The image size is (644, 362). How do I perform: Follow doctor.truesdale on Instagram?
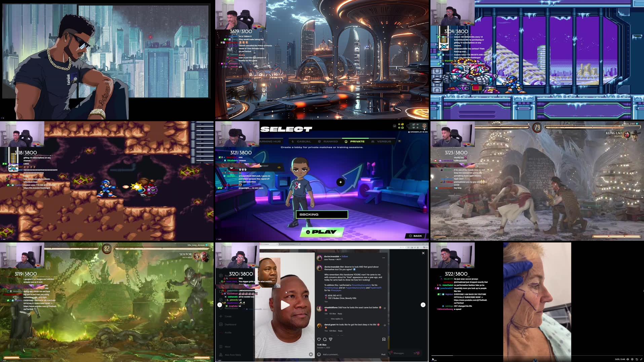click(345, 257)
